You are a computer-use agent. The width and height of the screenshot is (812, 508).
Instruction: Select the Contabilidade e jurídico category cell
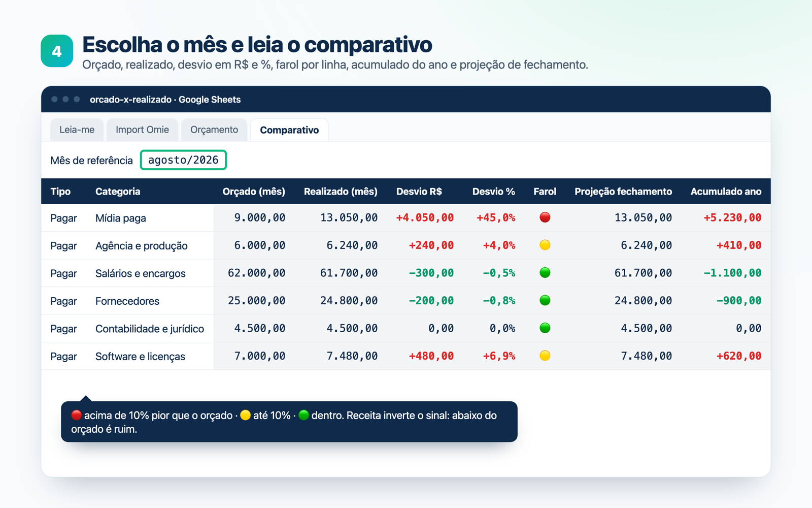(150, 329)
